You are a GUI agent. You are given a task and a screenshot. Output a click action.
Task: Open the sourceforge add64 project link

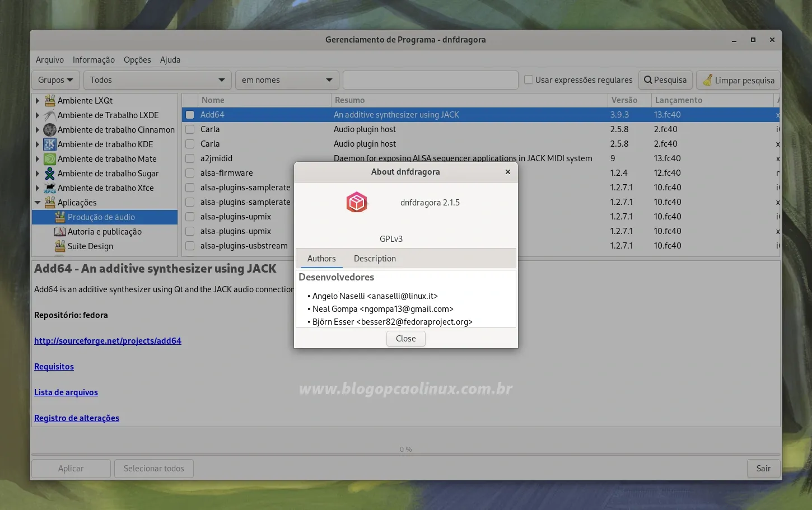(108, 341)
